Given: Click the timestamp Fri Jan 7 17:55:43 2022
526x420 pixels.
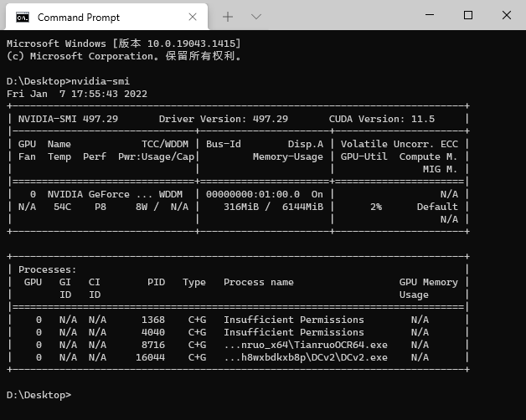Looking at the screenshot, I should click(x=77, y=94).
